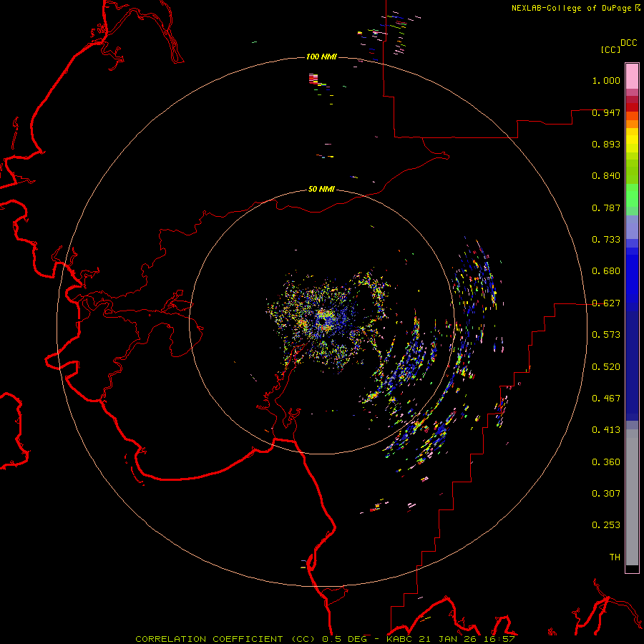Click the 0.5 DEG elevation text
The image size is (644, 644).
pyautogui.click(x=346, y=639)
